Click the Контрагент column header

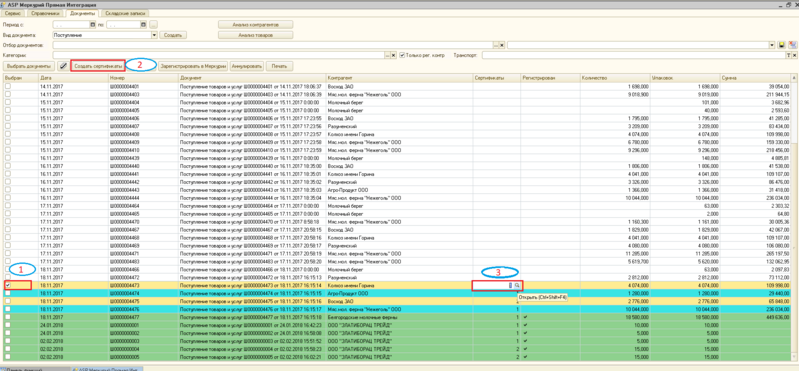399,78
